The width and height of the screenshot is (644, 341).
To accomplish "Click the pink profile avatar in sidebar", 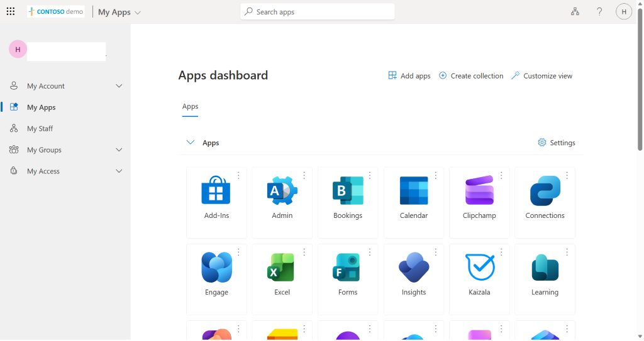I will pyautogui.click(x=18, y=49).
